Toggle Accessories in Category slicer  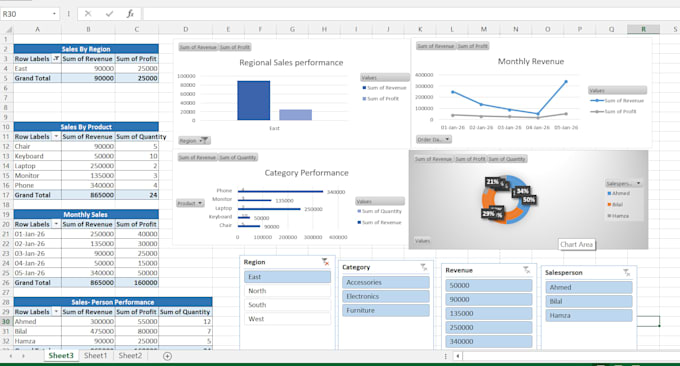pyautogui.click(x=386, y=282)
